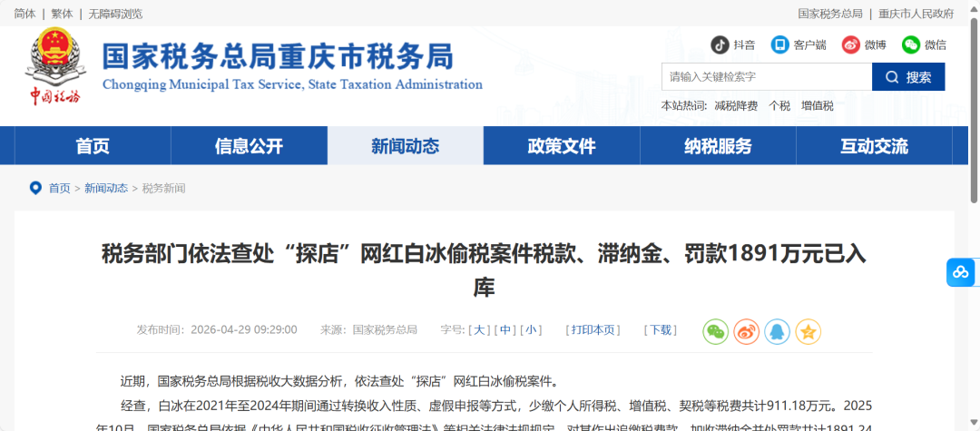980x431 pixels.
Task: Select hot keyword 减税降费
Action: point(736,106)
